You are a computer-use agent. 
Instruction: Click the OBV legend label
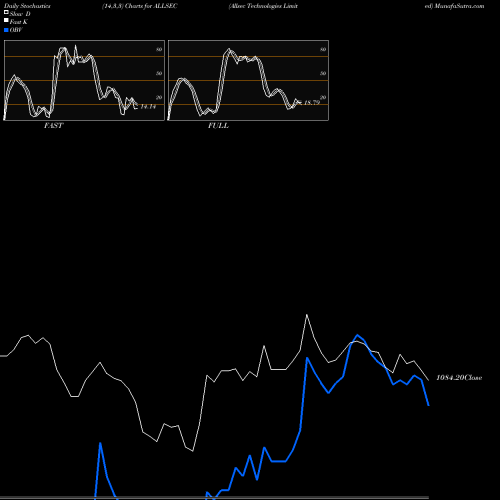(x=16, y=30)
